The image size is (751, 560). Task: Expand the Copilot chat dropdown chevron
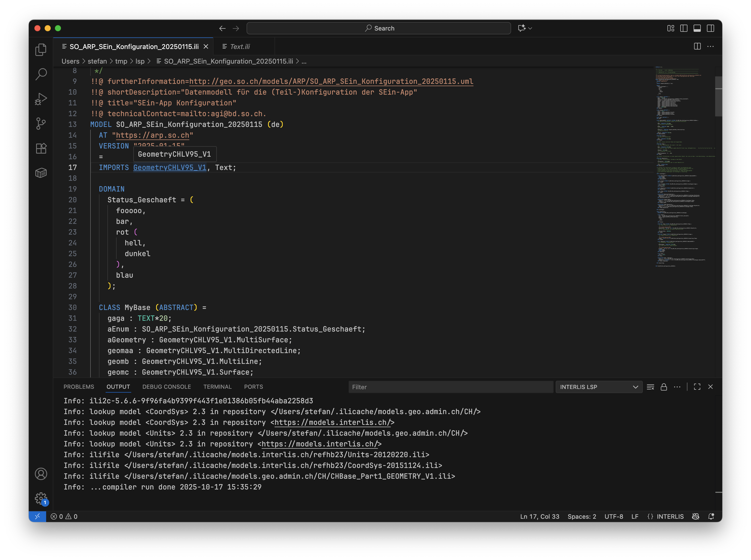point(530,28)
